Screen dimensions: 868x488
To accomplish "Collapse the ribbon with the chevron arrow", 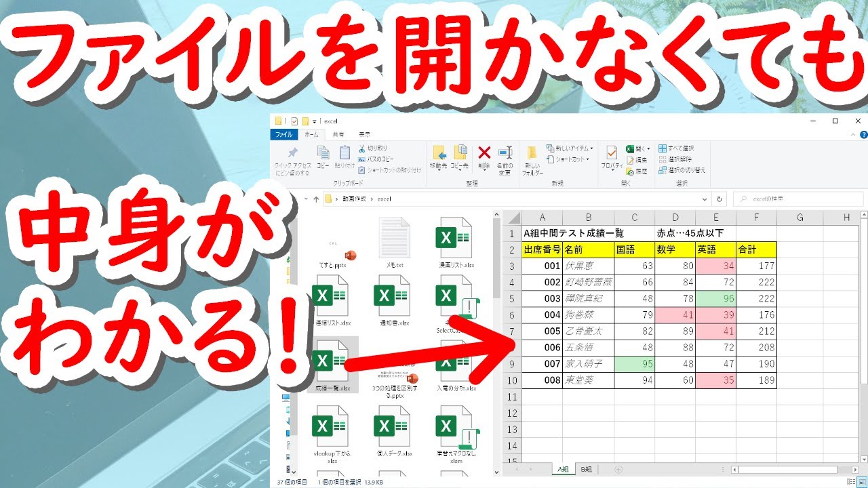I will click(x=852, y=134).
